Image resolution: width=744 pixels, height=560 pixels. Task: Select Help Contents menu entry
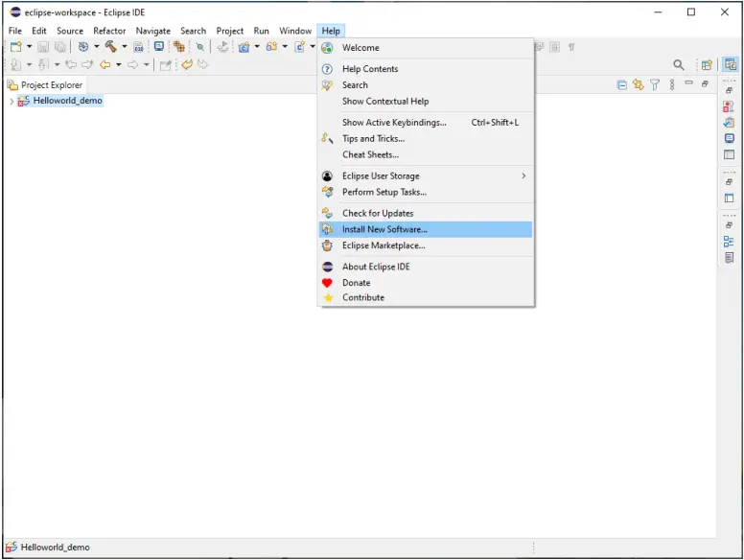coord(426,69)
